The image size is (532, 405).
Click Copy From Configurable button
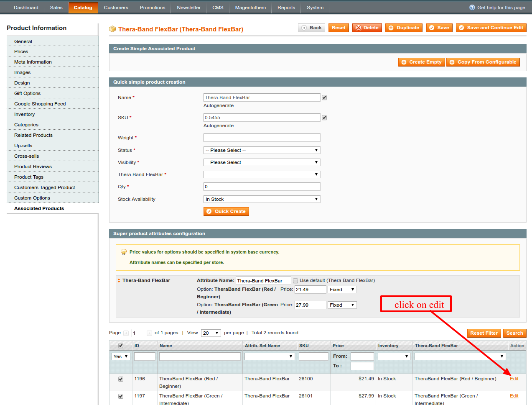(x=483, y=62)
